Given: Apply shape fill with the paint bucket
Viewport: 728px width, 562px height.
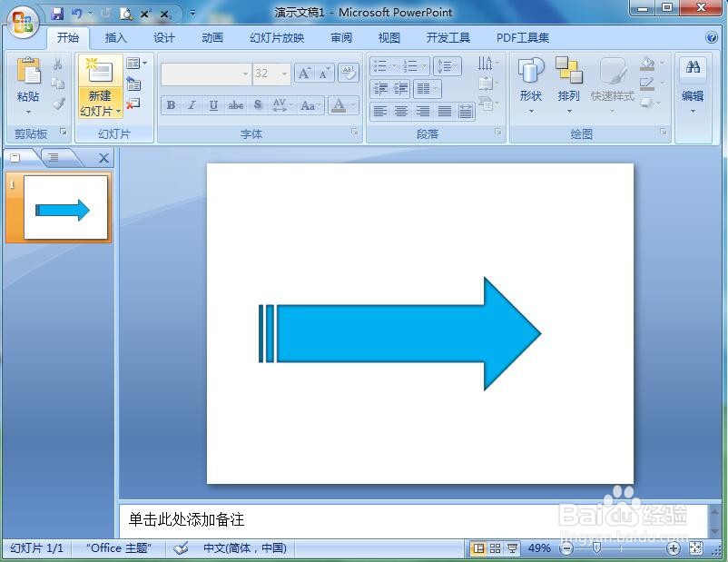Looking at the screenshot, I should pyautogui.click(x=647, y=64).
